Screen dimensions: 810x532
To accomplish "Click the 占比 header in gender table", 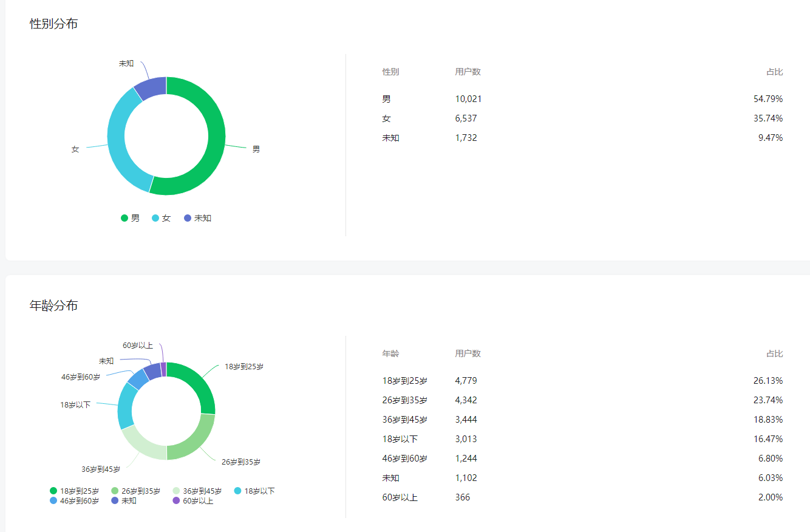I will 774,72.
